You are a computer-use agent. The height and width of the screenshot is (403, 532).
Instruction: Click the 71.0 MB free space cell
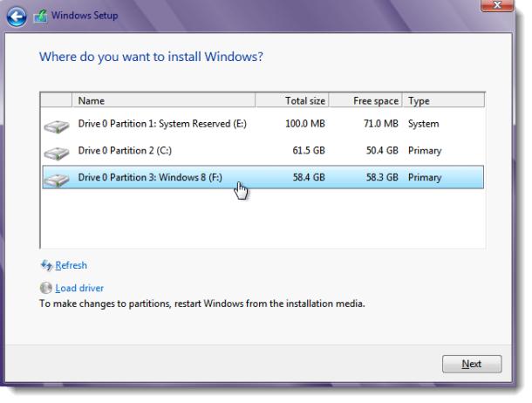pyautogui.click(x=380, y=124)
